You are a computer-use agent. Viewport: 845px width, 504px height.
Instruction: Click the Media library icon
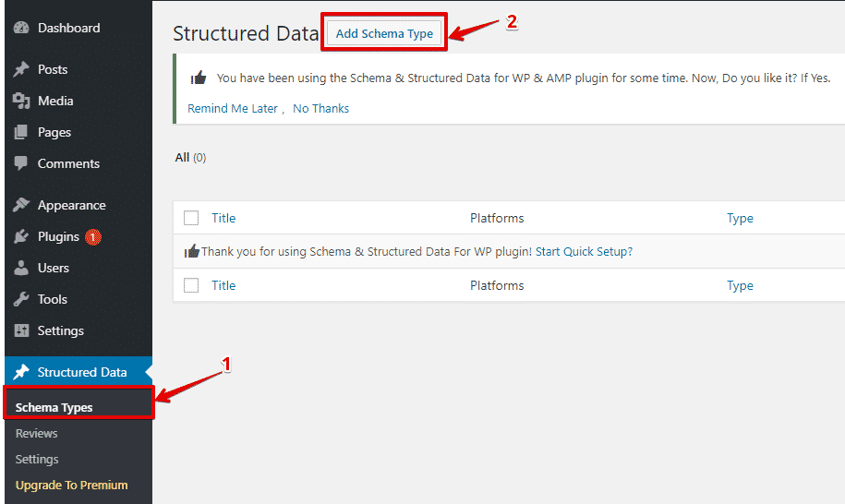[21, 101]
